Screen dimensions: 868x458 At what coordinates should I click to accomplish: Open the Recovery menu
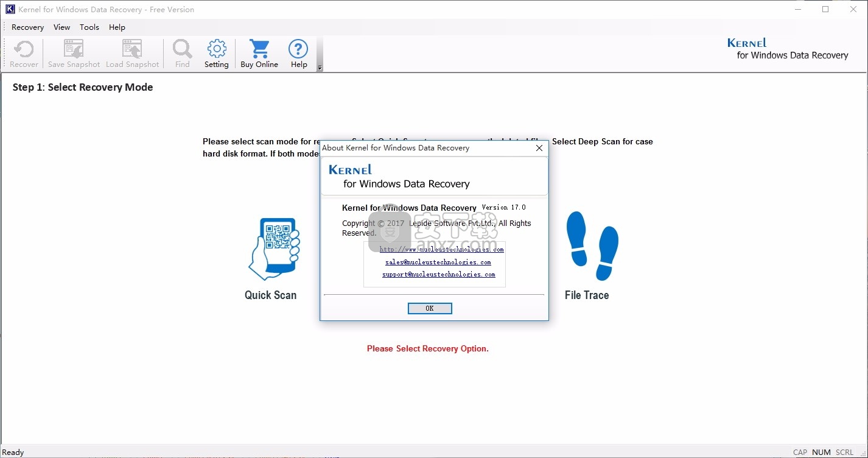27,27
